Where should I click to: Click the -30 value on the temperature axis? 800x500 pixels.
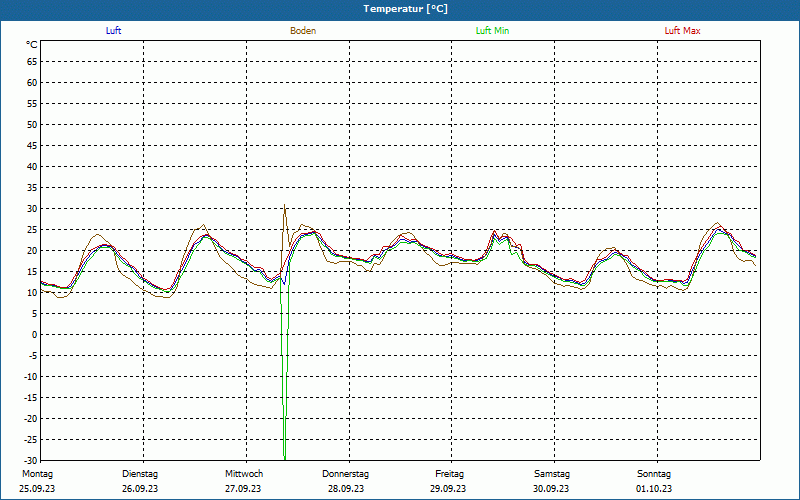(x=31, y=461)
